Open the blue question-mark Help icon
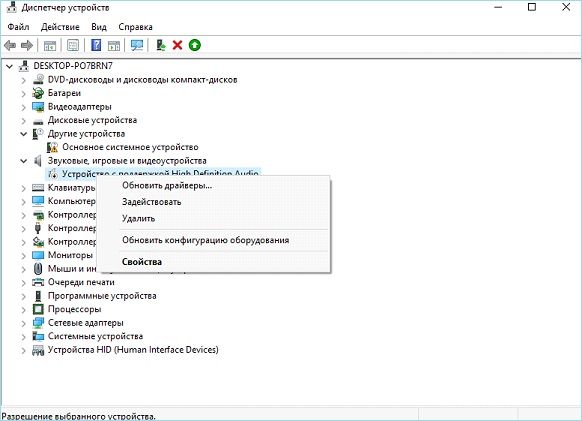This screenshot has width=582, height=421. [x=96, y=45]
